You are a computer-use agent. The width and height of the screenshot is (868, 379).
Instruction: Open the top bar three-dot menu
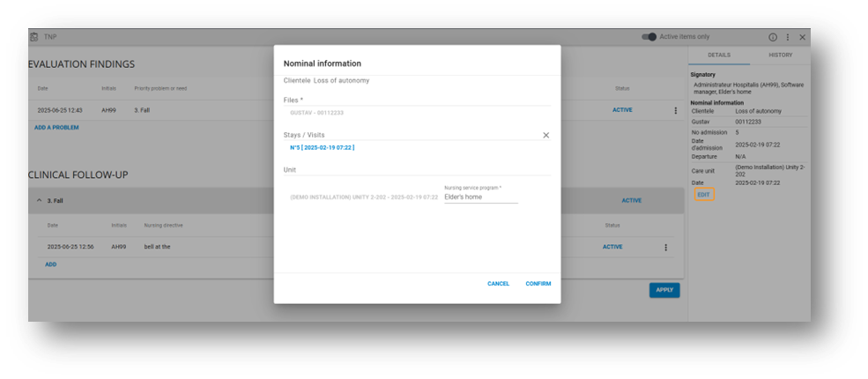click(x=788, y=37)
